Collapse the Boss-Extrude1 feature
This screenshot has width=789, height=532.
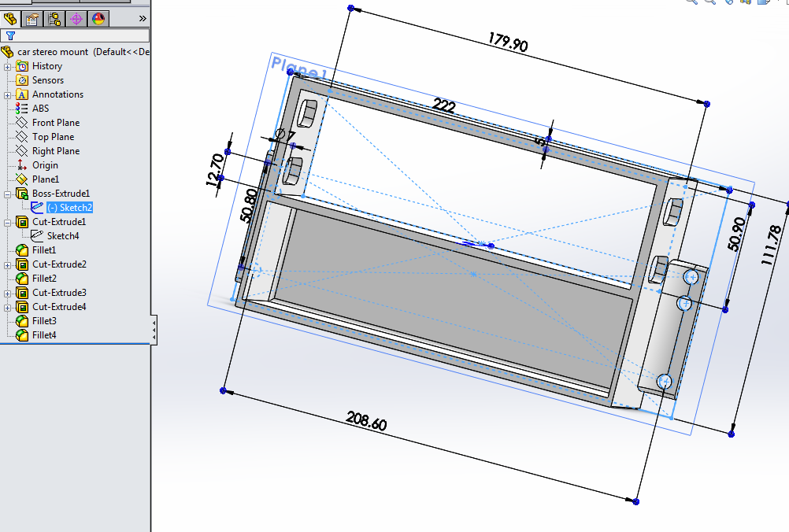coord(8,194)
